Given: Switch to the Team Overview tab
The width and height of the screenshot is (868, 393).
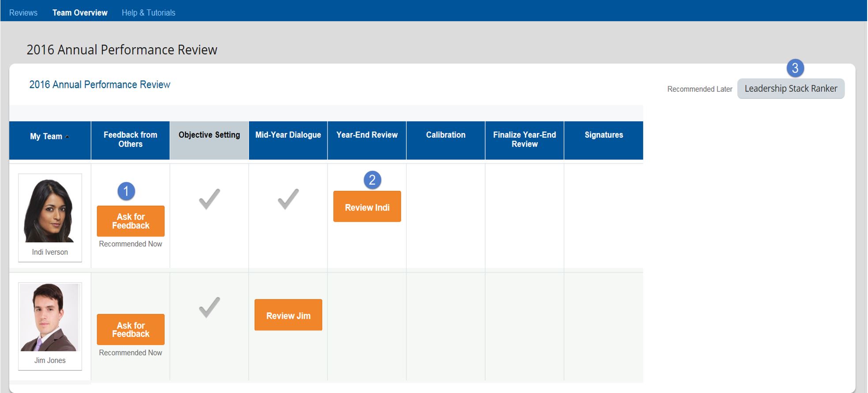Looking at the screenshot, I should click(x=80, y=13).
